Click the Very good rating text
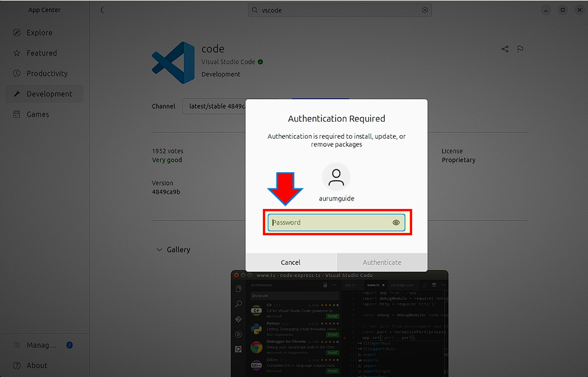This screenshot has width=588, height=377. 167,160
